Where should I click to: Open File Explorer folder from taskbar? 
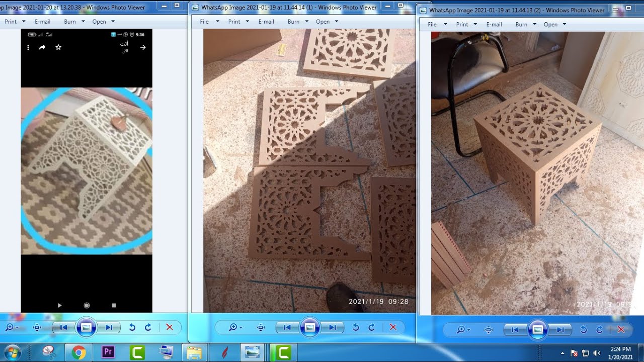195,352
